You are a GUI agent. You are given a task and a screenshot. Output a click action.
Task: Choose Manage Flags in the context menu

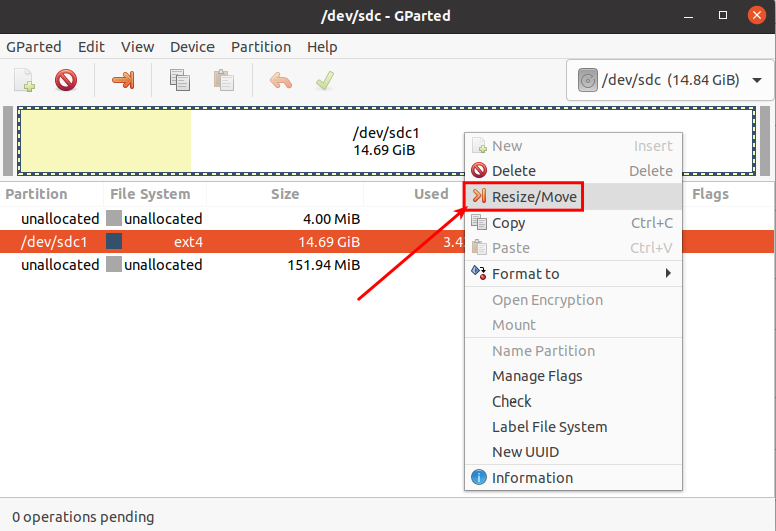coord(573,376)
